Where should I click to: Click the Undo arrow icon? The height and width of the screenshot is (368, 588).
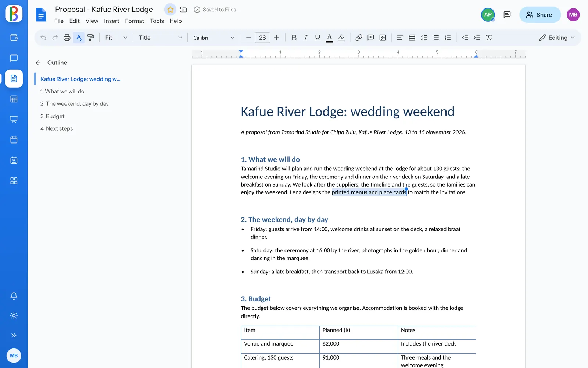click(43, 38)
